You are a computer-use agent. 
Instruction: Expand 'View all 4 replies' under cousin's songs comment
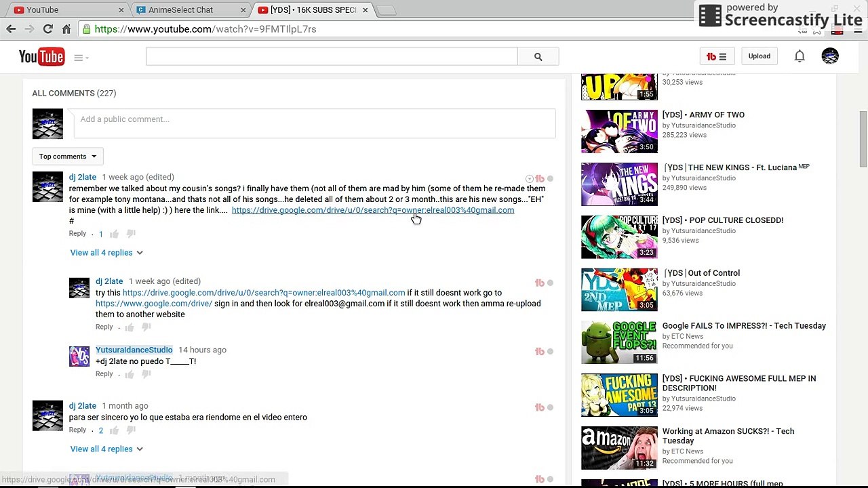click(106, 253)
